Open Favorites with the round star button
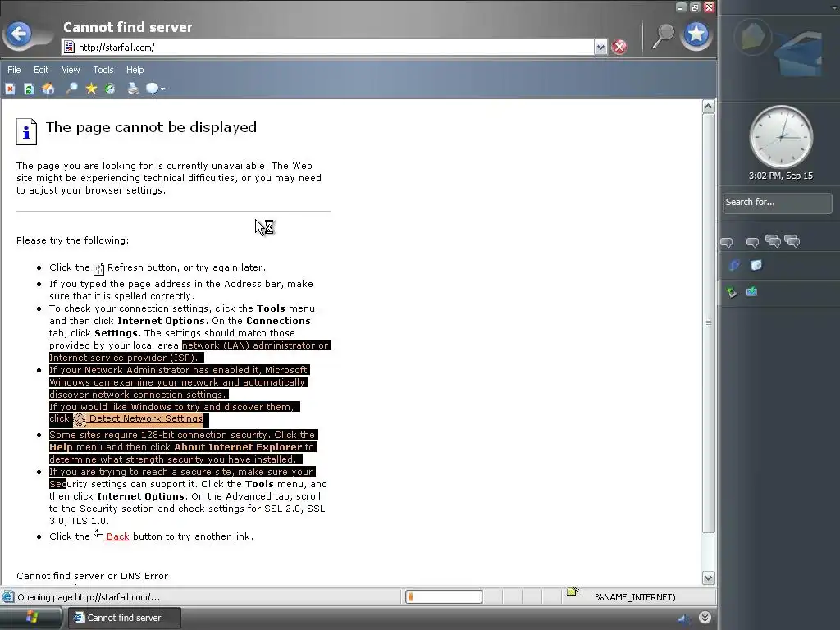This screenshot has width=840, height=630. pyautogui.click(x=696, y=34)
